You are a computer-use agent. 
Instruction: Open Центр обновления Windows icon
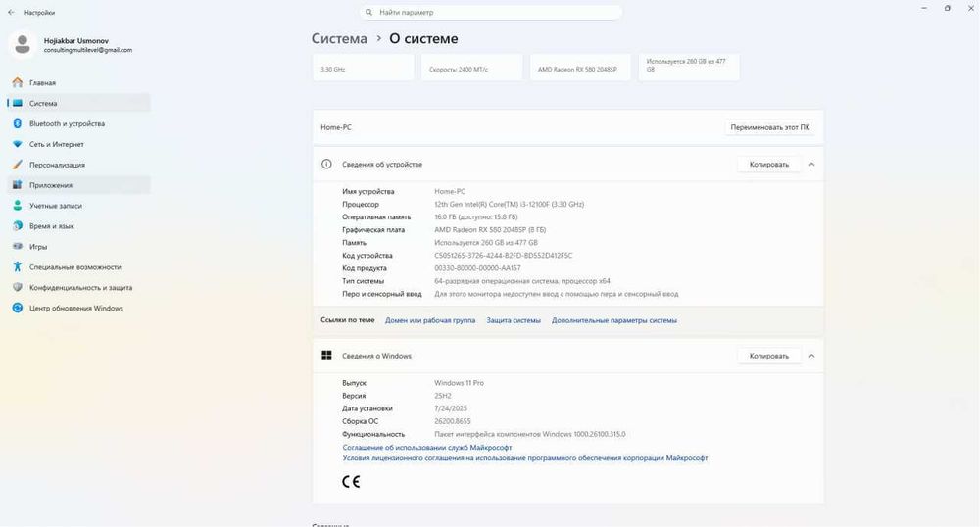click(18, 308)
